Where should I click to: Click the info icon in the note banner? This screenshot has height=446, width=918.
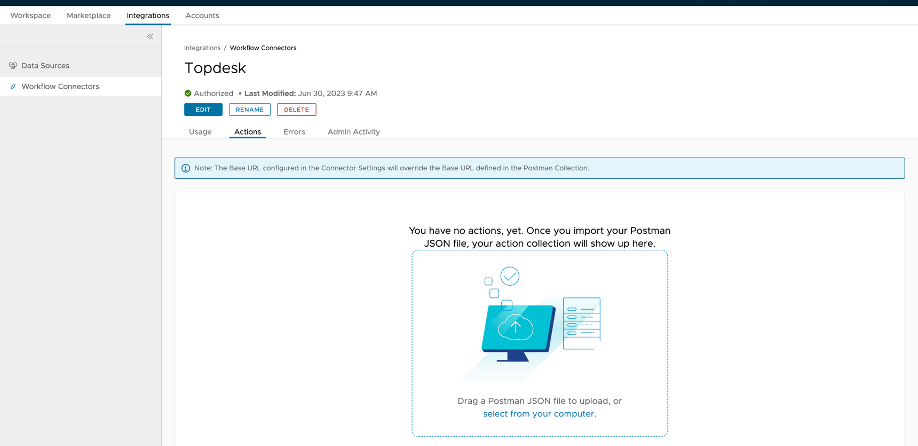click(186, 168)
